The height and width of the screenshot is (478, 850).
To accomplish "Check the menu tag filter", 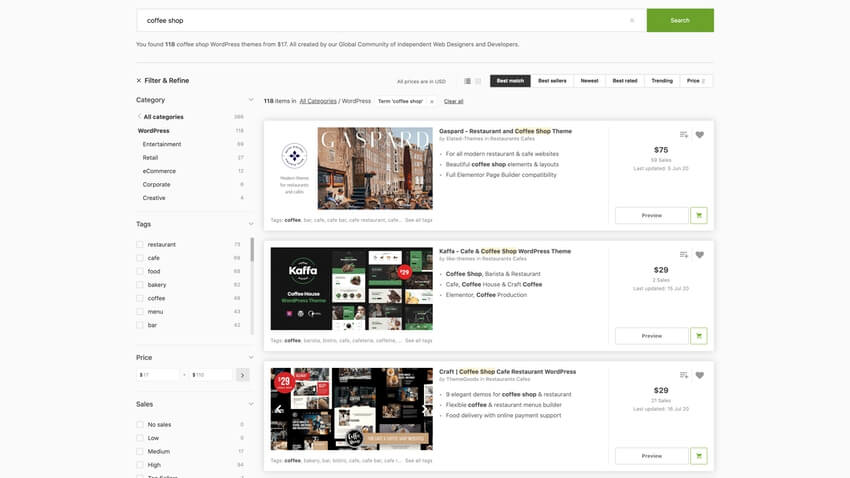I will click(x=140, y=312).
